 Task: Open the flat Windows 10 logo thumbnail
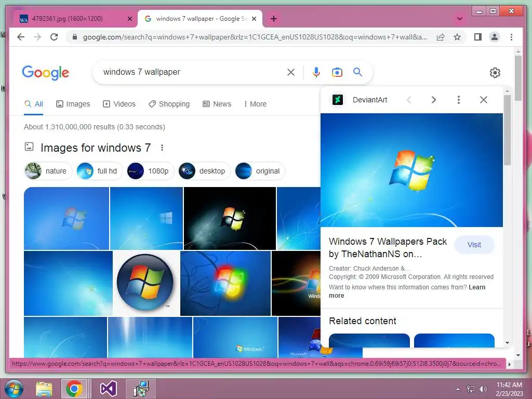(146, 218)
